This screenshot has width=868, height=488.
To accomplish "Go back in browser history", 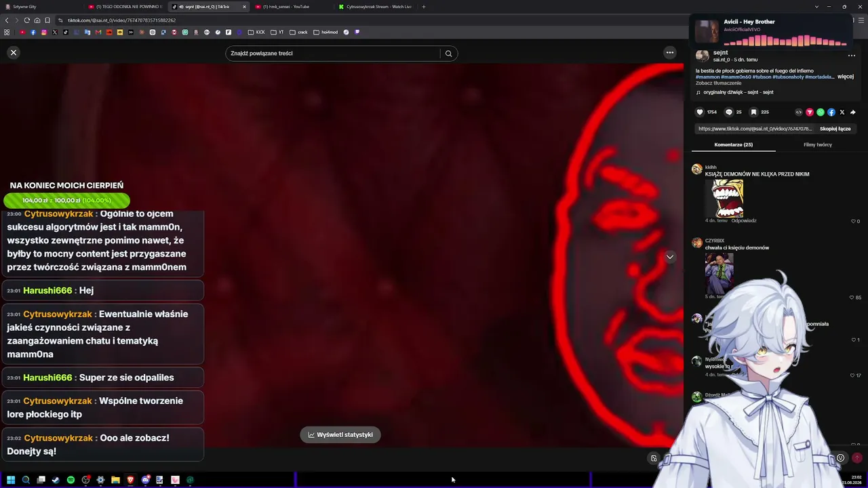I will coord(7,20).
